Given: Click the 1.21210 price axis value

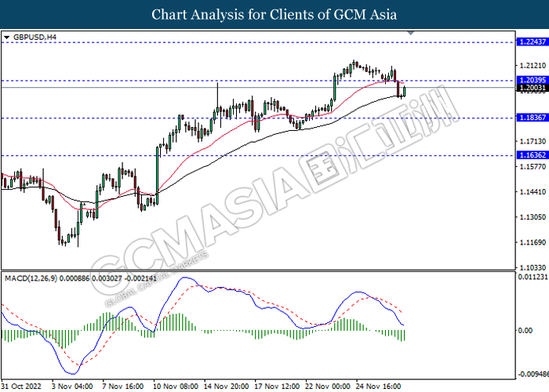Looking at the screenshot, I should [x=533, y=66].
